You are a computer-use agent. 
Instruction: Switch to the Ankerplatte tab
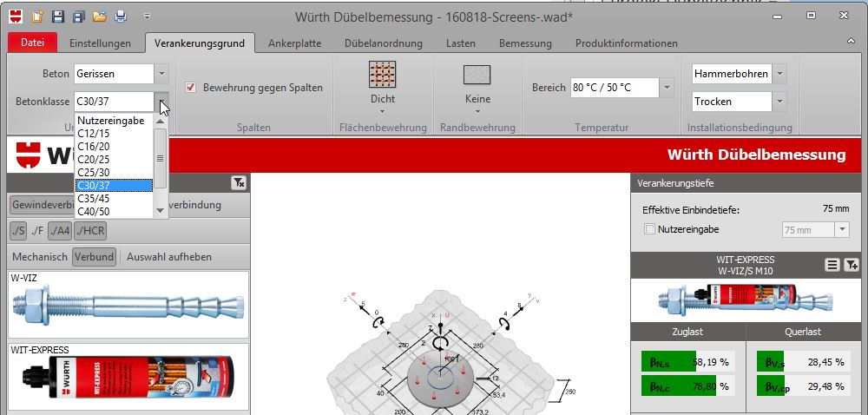coord(294,43)
